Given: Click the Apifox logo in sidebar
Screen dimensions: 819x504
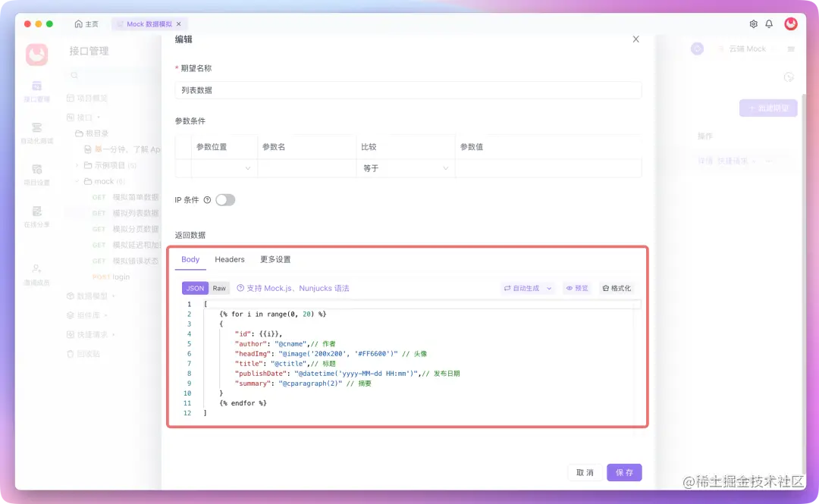Looking at the screenshot, I should coord(37,55).
